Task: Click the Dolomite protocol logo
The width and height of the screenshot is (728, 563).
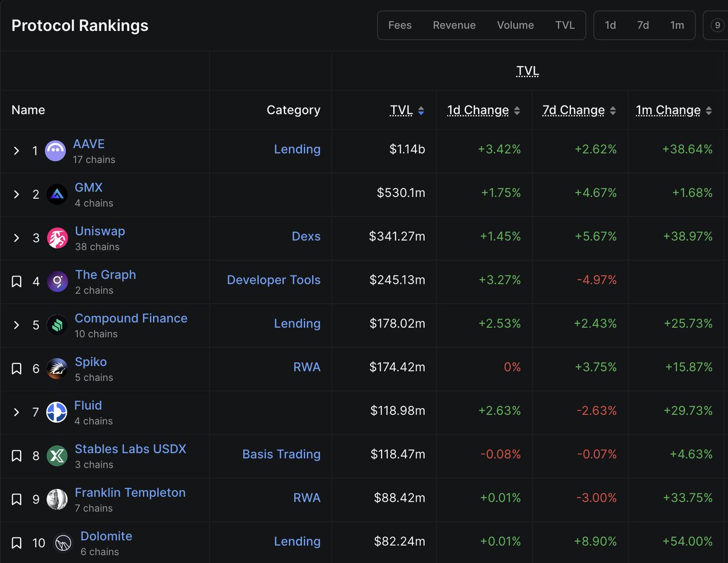Action: pos(63,543)
